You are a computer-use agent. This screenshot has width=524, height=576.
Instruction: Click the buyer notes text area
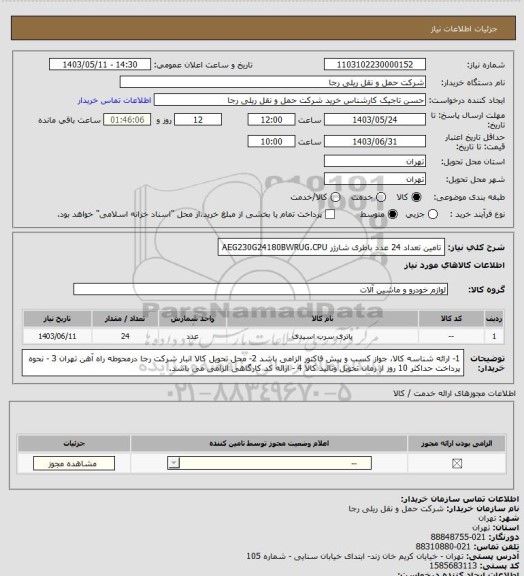tap(243, 363)
